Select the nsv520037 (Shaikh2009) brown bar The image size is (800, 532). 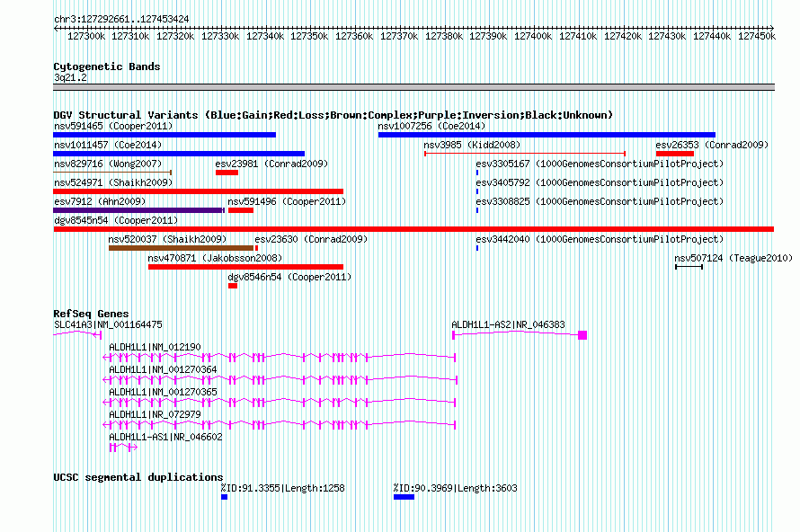(181, 248)
